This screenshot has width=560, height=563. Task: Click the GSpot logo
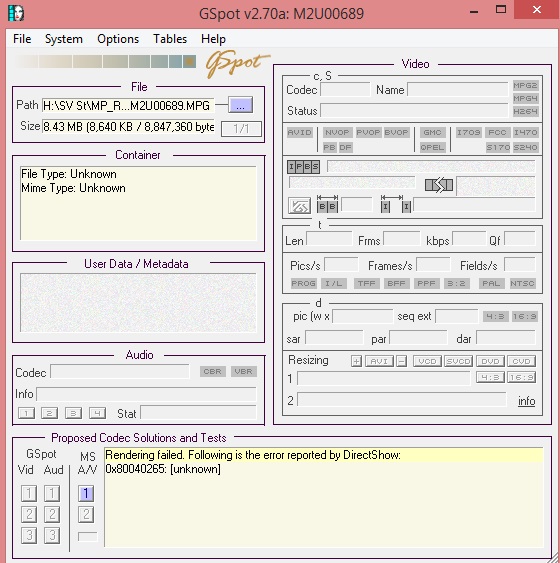[237, 63]
